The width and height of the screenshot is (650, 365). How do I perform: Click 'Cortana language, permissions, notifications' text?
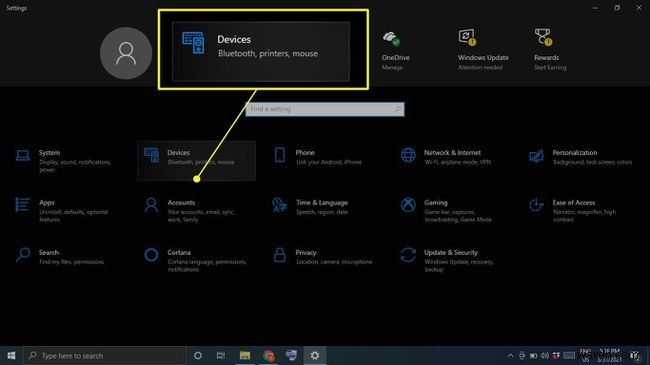207,265
